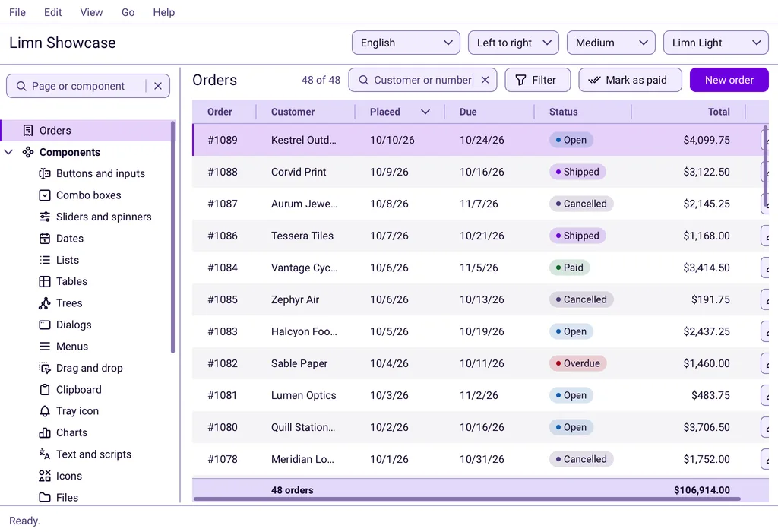The height and width of the screenshot is (532, 778).
Task: Open the Help menu
Action: tap(164, 12)
